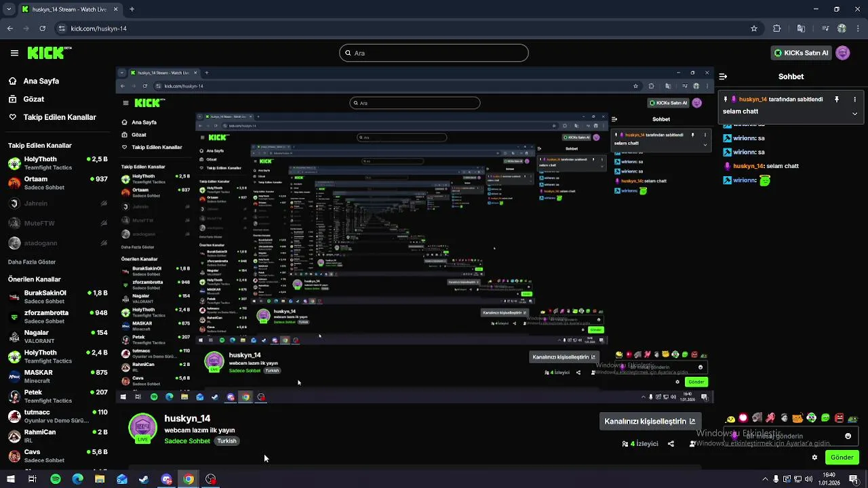Viewport: 868px width, 488px height.
Task: Open Windows Start menu
Action: pos(10,479)
